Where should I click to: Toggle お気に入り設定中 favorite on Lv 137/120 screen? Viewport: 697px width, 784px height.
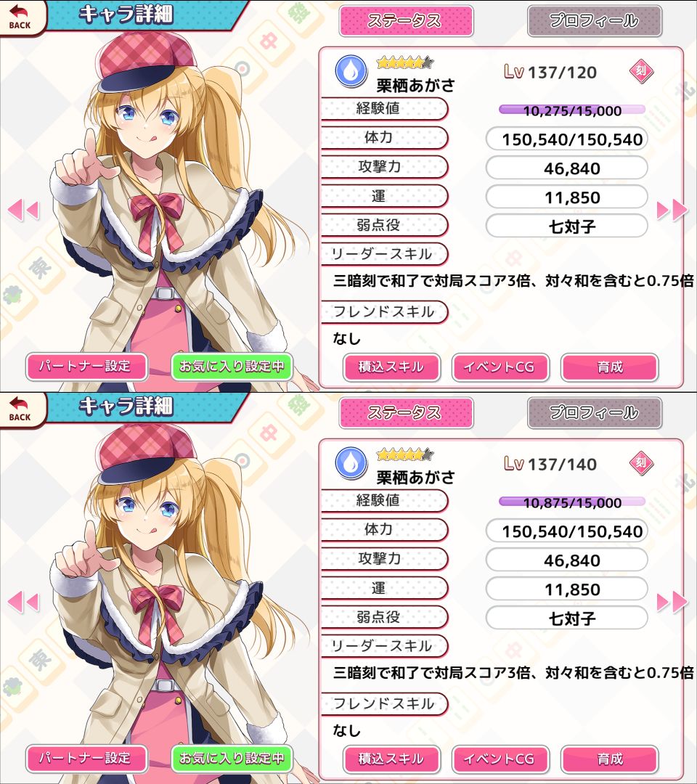click(x=232, y=367)
